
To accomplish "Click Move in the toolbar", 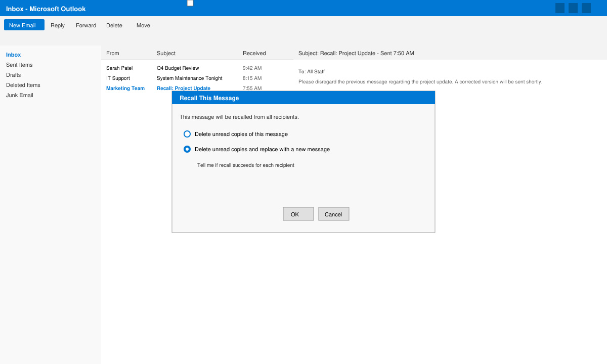I will coord(143,25).
